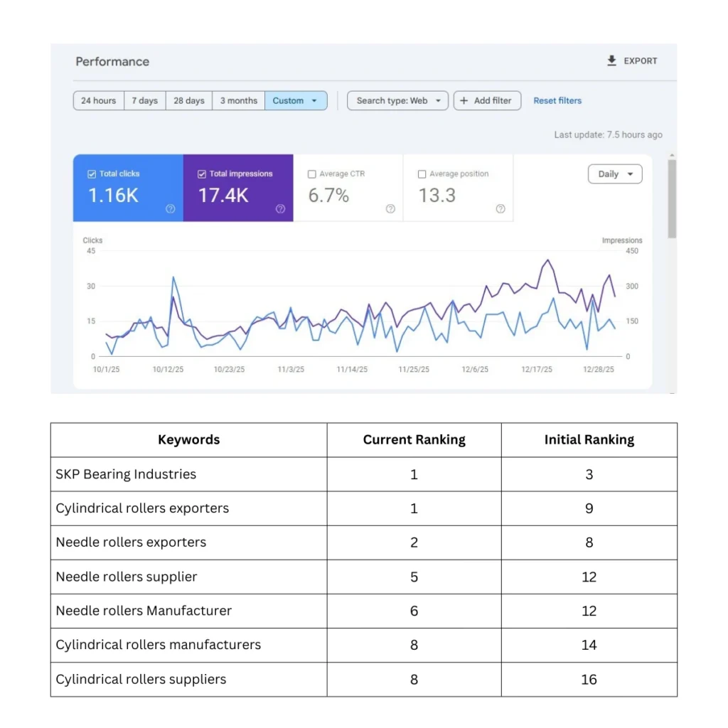Click help icon on Average position card
728x728 pixels.
click(500, 209)
